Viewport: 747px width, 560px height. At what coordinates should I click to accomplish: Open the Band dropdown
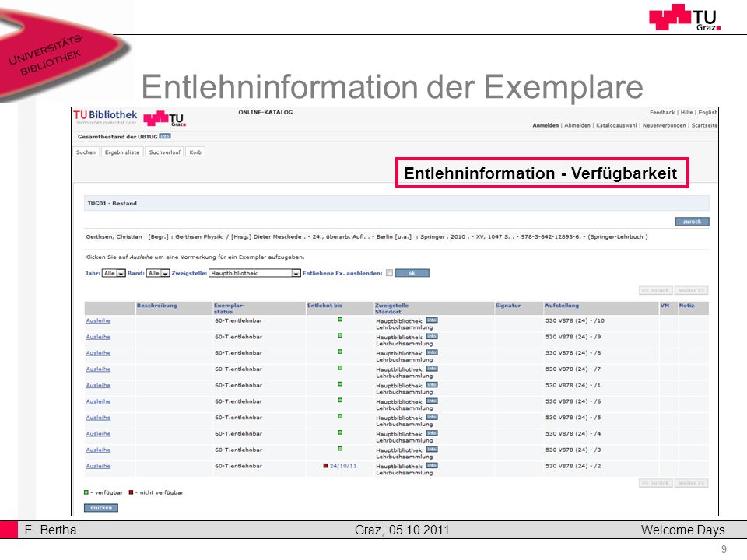coord(158,273)
